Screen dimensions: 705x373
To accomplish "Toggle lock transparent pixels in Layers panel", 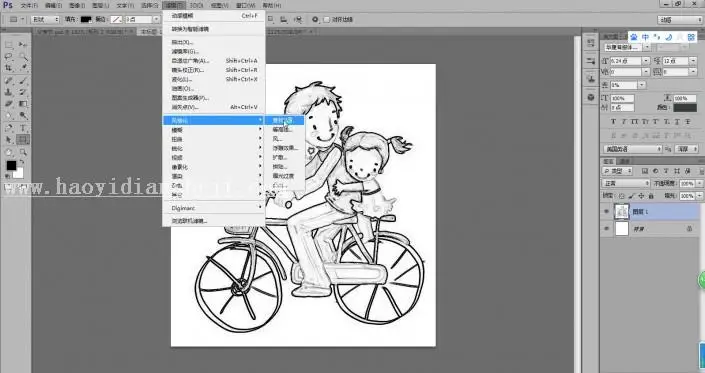I will (622, 196).
